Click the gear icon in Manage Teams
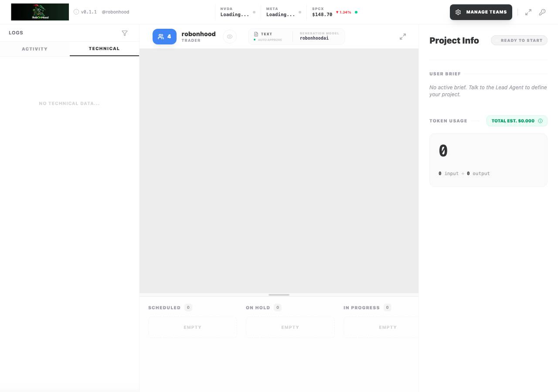558x392 pixels. click(x=458, y=12)
